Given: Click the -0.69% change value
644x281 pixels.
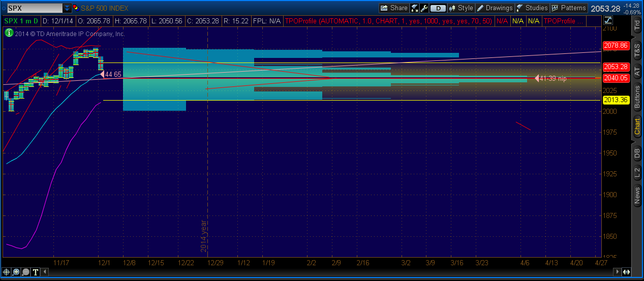Looking at the screenshot, I should pyautogui.click(x=632, y=12).
